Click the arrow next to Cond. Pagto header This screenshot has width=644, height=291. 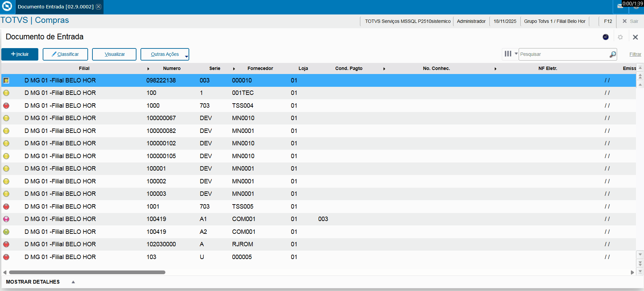[384, 69]
